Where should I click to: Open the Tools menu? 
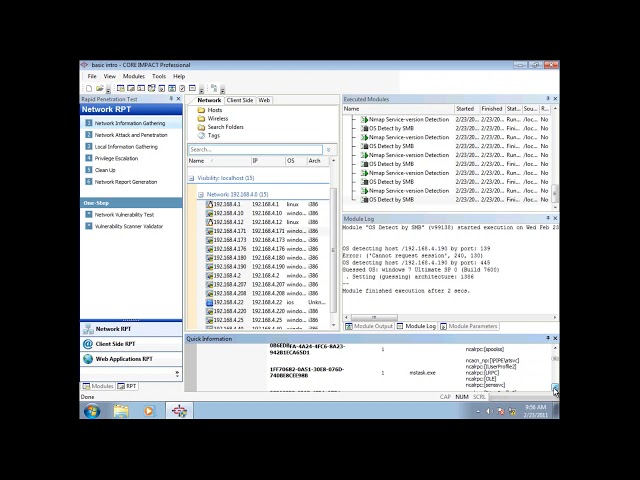click(159, 76)
